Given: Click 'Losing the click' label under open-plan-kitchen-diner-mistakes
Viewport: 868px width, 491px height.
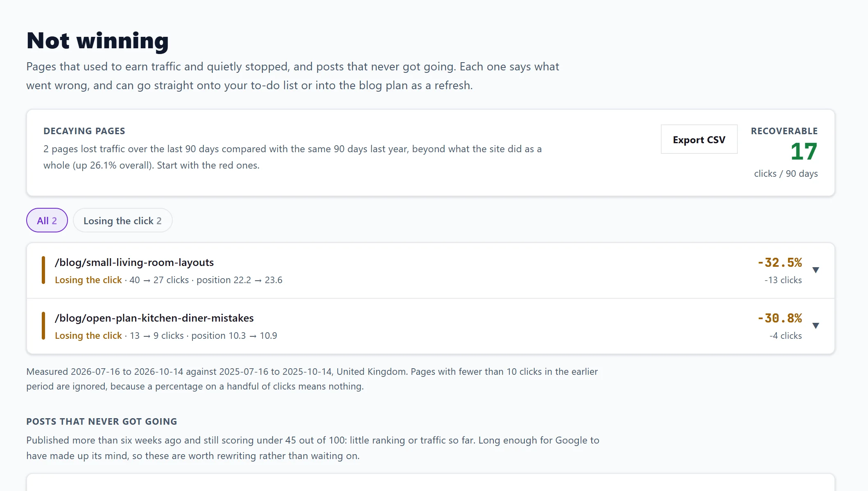Looking at the screenshot, I should click(88, 336).
